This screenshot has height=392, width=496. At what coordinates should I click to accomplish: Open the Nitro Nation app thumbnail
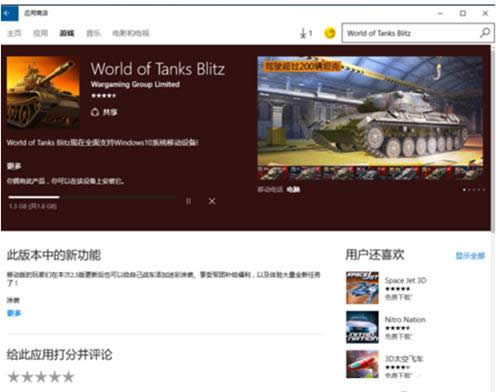[362, 327]
